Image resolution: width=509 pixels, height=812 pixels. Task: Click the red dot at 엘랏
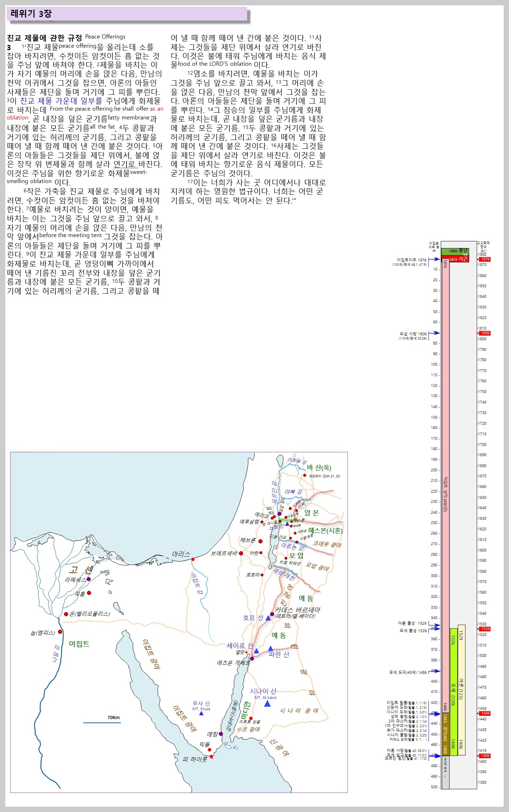247,653
